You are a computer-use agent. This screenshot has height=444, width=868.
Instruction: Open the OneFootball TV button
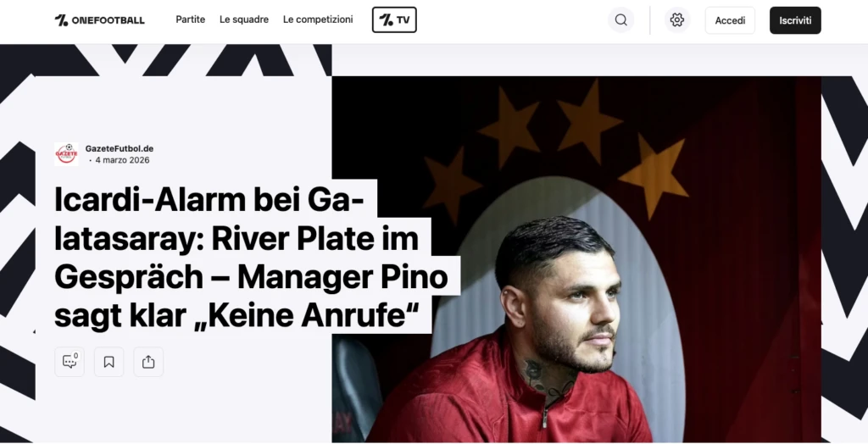coord(394,20)
